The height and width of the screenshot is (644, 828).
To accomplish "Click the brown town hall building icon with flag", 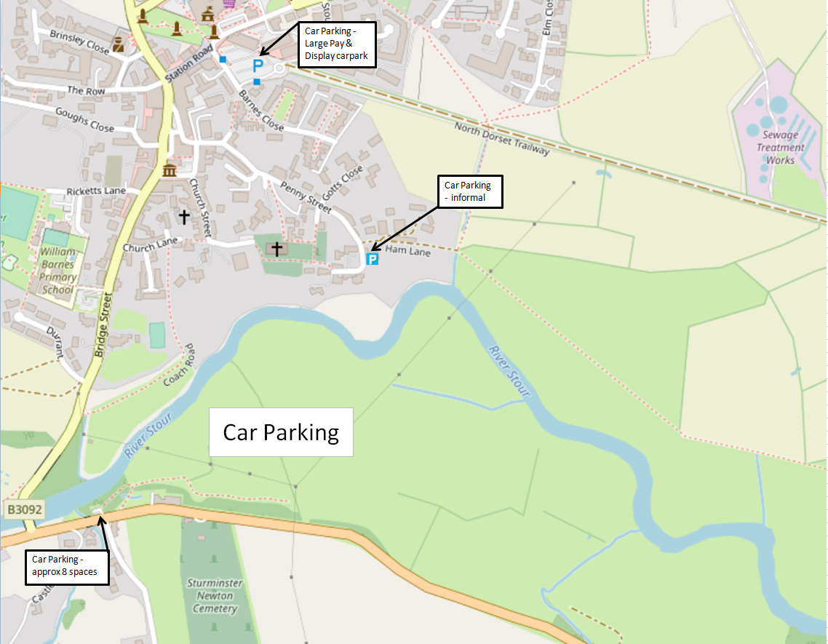I will tap(208, 15).
